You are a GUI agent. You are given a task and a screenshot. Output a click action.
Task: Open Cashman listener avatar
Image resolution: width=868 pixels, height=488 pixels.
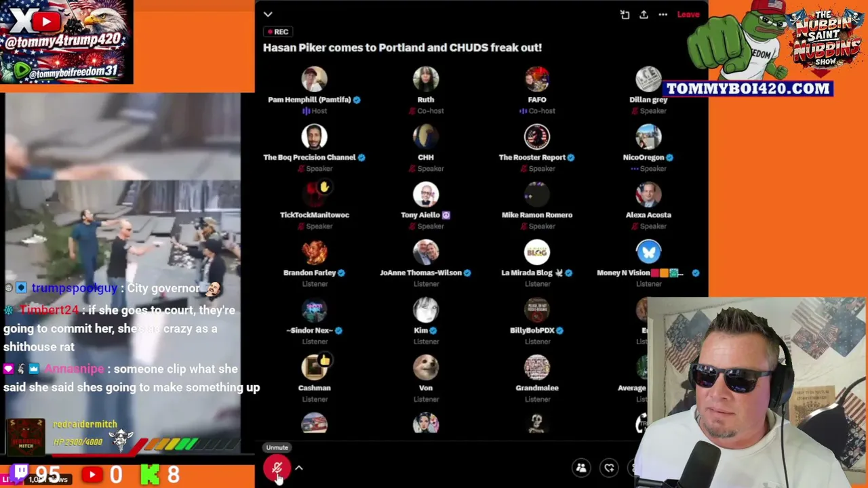click(x=314, y=367)
